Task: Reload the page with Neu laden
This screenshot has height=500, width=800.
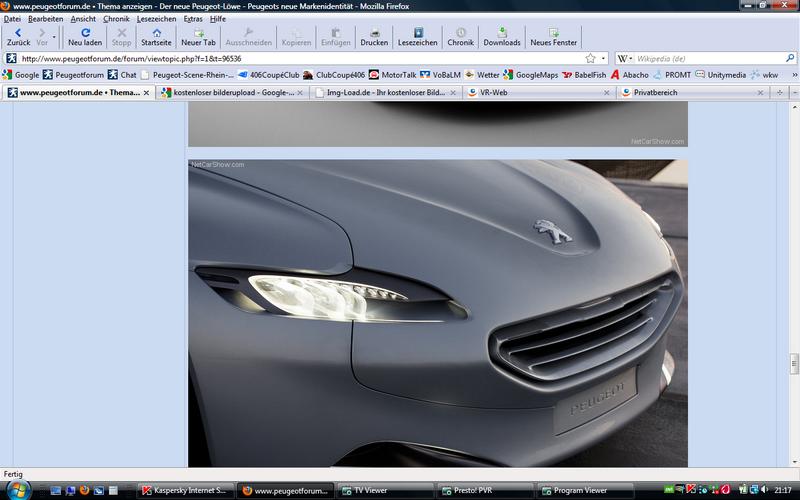Action: (85, 37)
